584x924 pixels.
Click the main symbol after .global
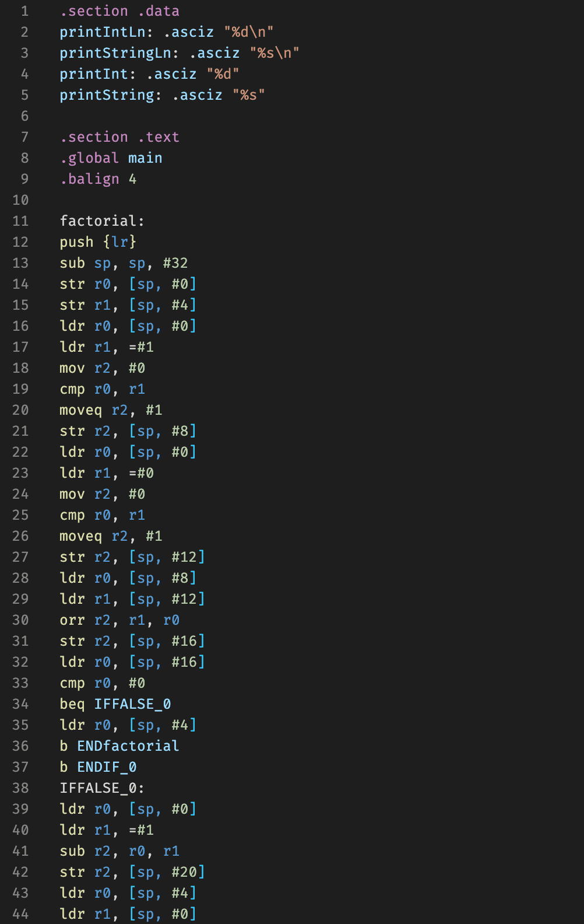point(145,158)
